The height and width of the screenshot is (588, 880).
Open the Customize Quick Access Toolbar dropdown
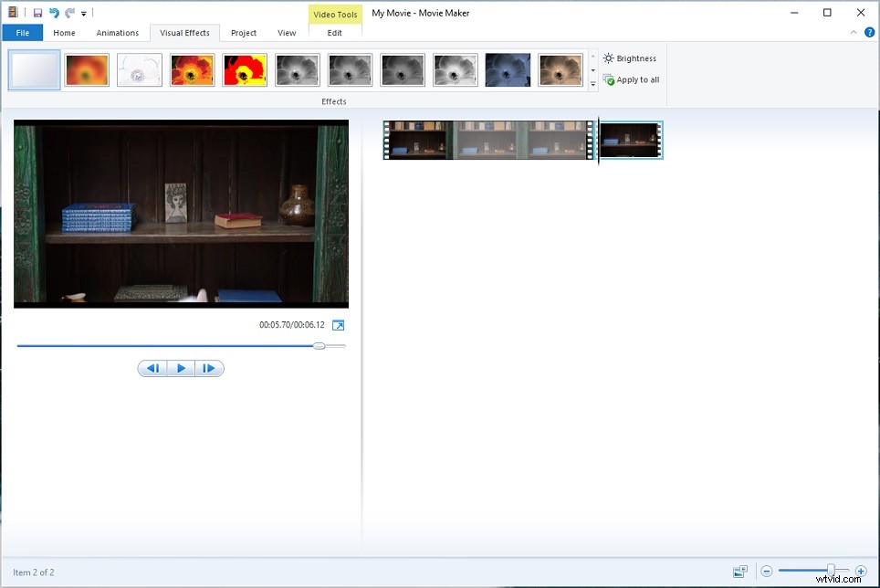pyautogui.click(x=83, y=12)
